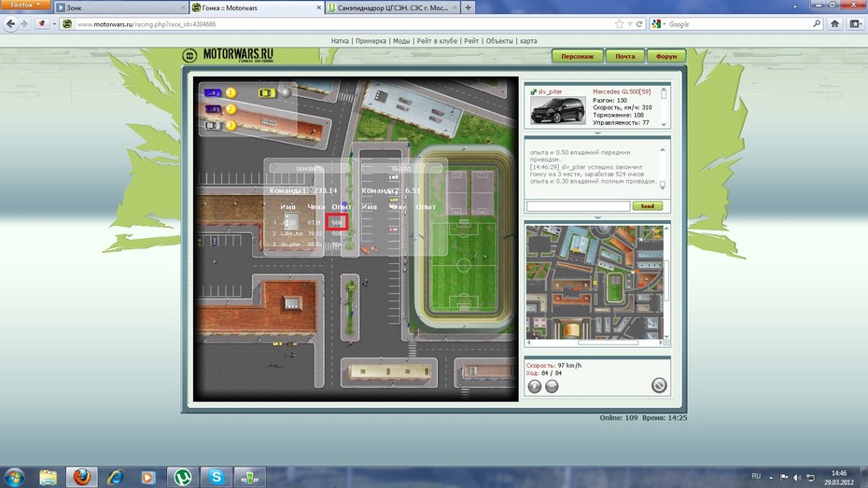Click the search magnifier icon in the Google box

point(817,23)
